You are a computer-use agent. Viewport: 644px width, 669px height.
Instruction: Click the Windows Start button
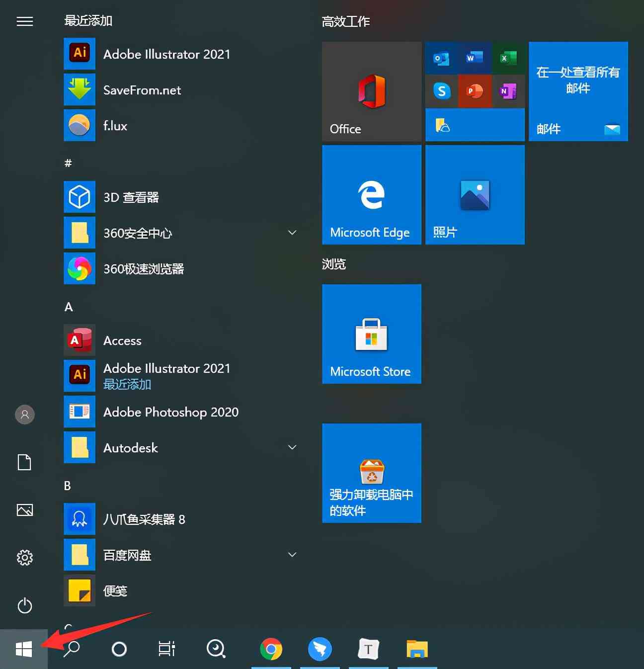24,649
